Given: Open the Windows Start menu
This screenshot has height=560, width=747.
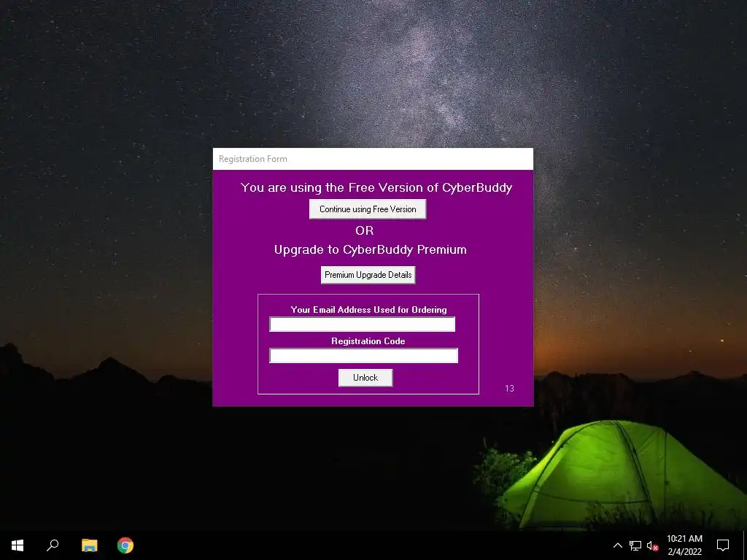Looking at the screenshot, I should (x=18, y=545).
